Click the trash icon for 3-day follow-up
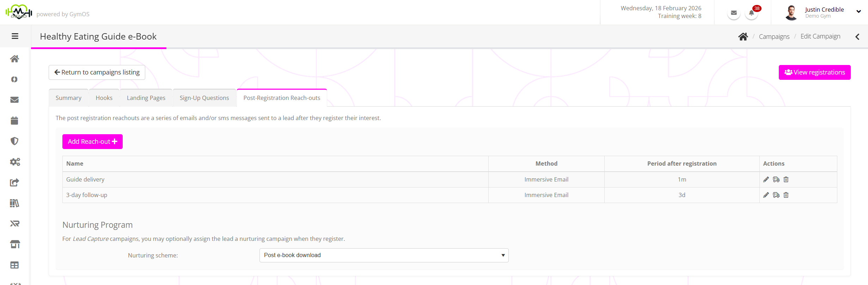This screenshot has height=285, width=868. coord(786,195)
